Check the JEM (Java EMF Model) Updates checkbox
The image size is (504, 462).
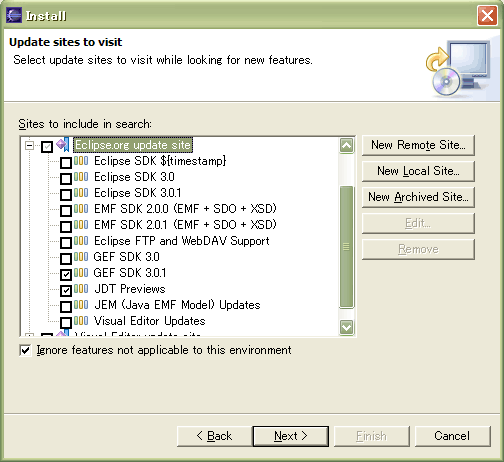(66, 307)
